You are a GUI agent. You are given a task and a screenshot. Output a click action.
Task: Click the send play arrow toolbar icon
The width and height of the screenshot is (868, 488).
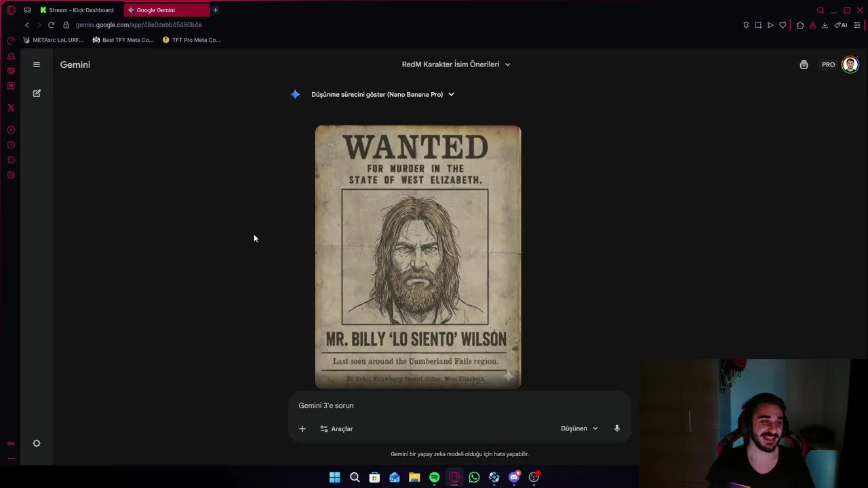pyautogui.click(x=770, y=25)
